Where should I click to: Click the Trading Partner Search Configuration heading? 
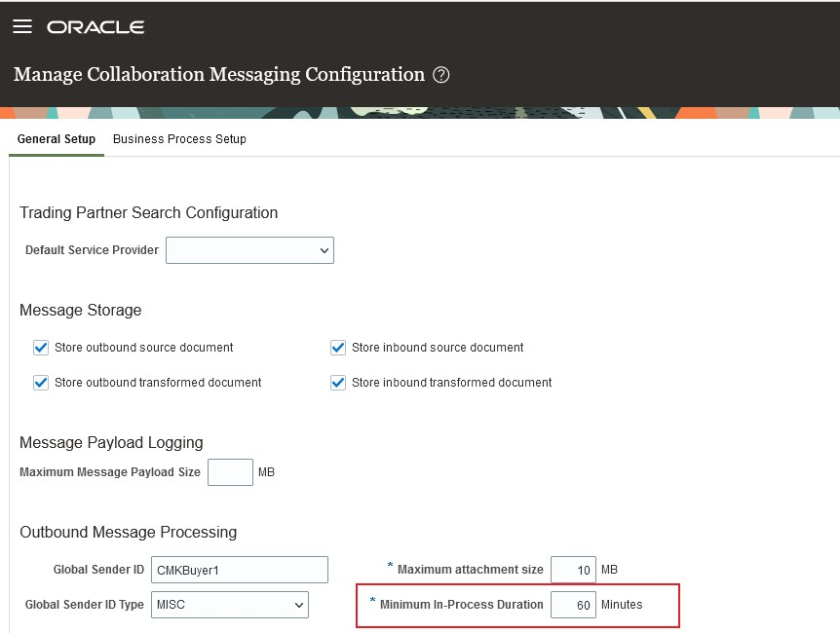pos(148,212)
